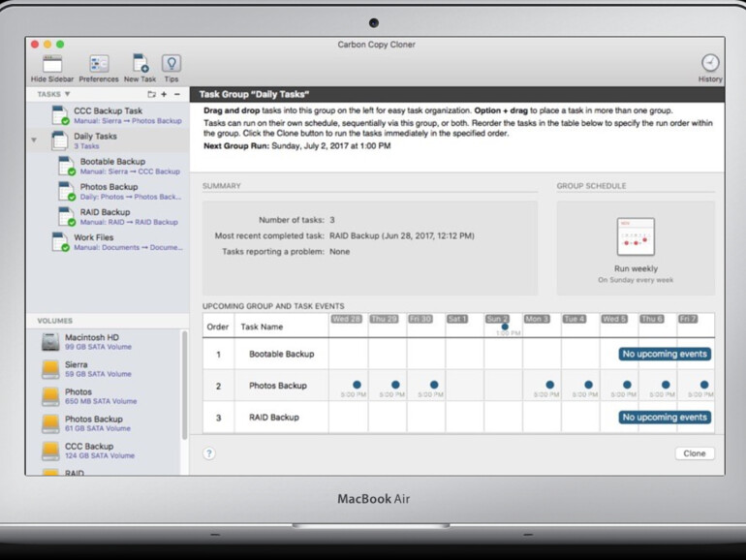This screenshot has width=746, height=560.
Task: Click the Daily Tasks group icon
Action: [59, 140]
